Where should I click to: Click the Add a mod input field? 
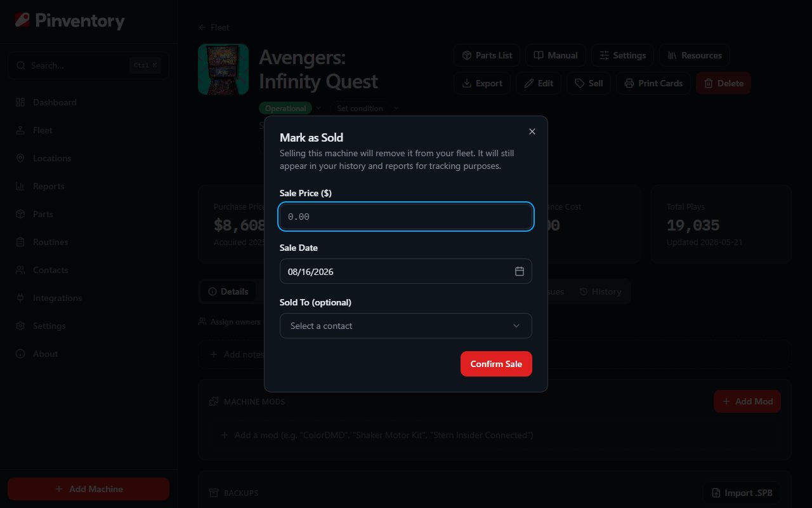coord(495,435)
